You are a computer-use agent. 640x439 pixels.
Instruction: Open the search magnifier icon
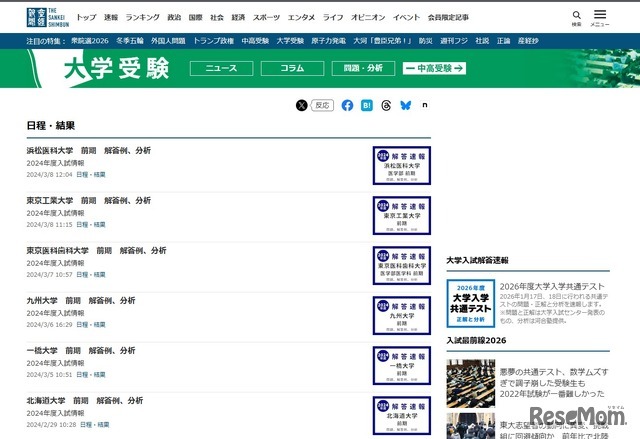click(x=576, y=18)
